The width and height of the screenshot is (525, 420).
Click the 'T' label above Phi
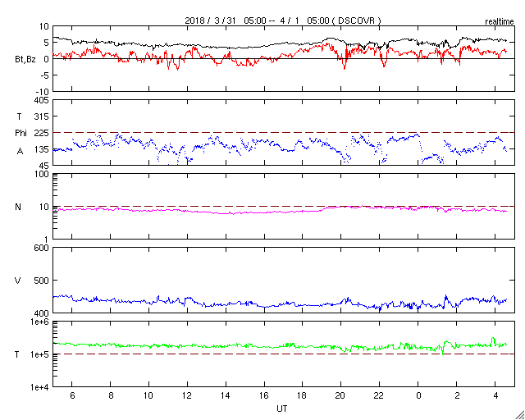(19, 116)
